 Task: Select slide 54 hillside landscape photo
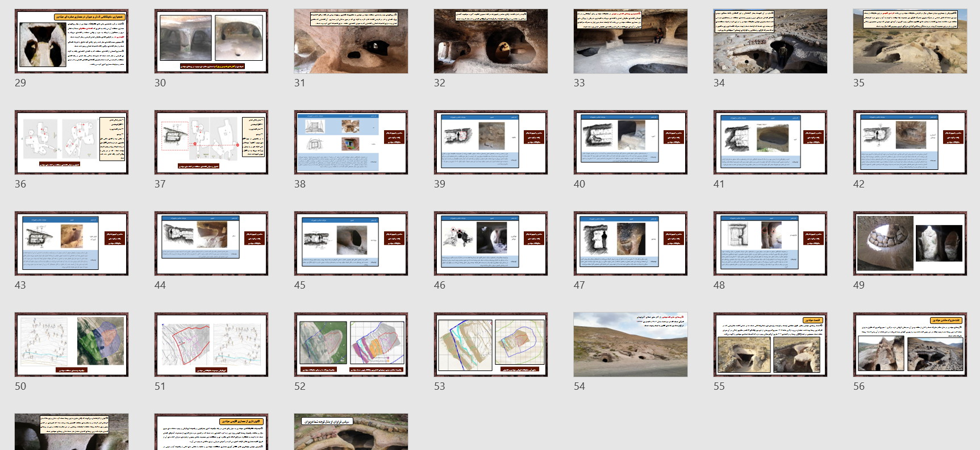631,344
